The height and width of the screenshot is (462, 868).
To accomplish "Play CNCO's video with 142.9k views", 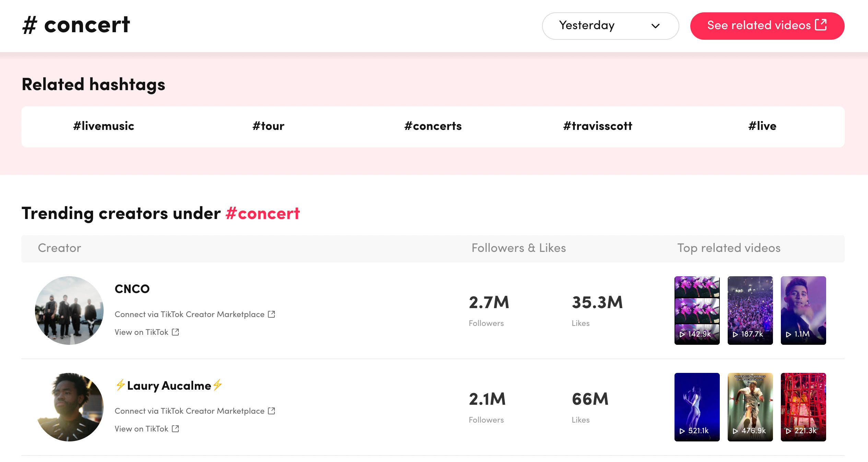I will tap(697, 310).
